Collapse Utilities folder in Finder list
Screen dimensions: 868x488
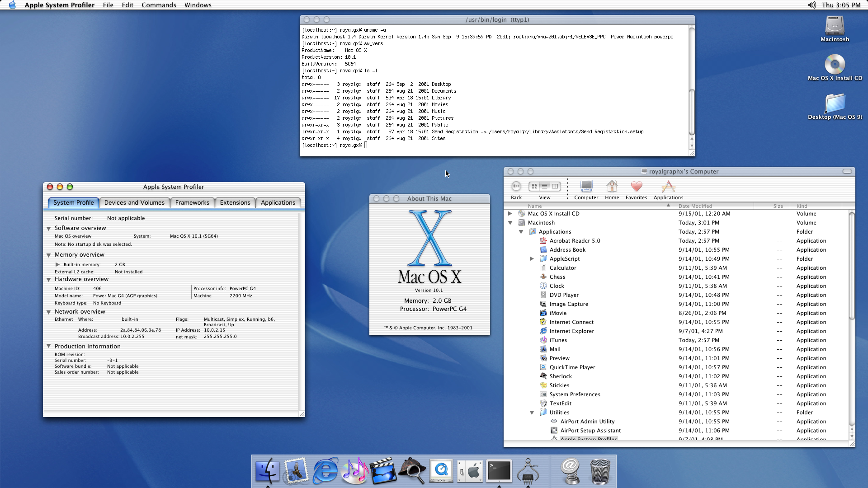pos(532,413)
